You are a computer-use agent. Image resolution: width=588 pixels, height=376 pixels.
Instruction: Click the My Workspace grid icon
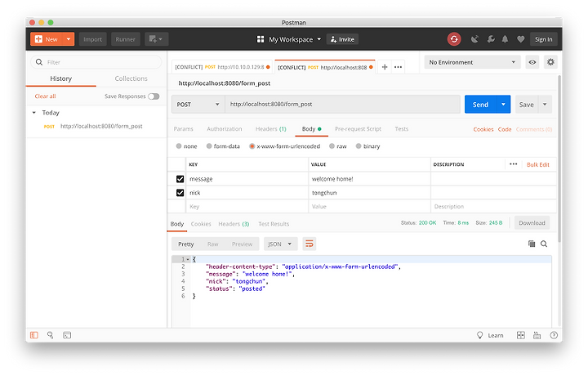click(x=261, y=39)
